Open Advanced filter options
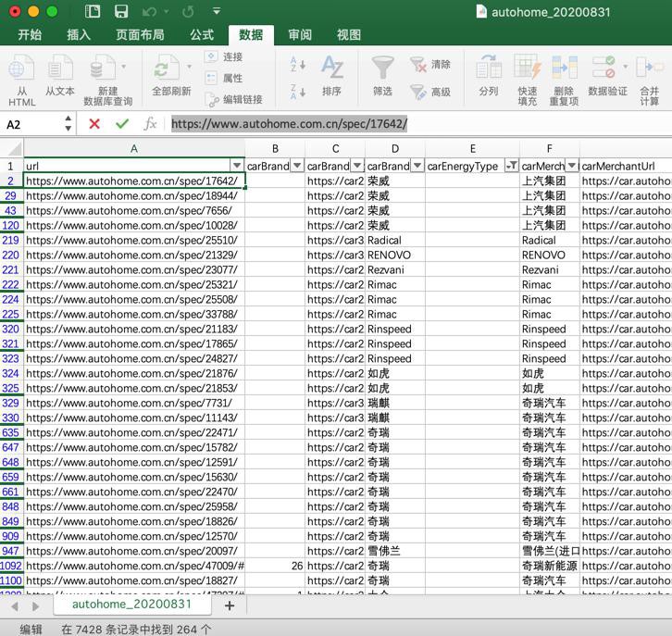This screenshot has height=636, width=672. click(430, 92)
